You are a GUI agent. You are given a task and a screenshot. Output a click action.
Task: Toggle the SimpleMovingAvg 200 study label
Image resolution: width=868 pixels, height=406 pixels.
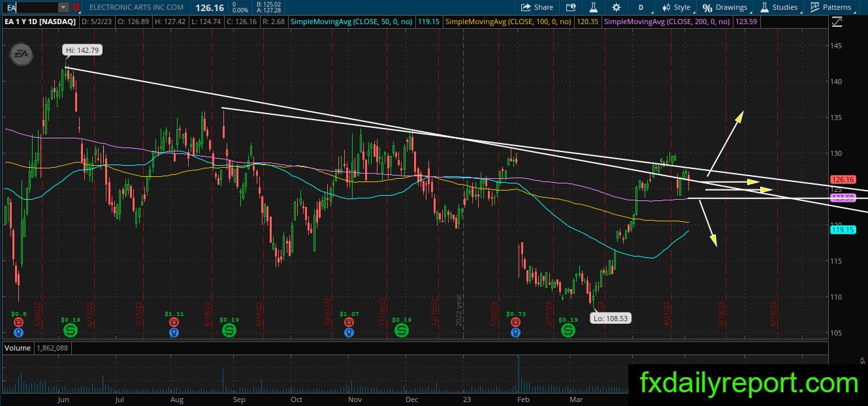click(x=666, y=22)
